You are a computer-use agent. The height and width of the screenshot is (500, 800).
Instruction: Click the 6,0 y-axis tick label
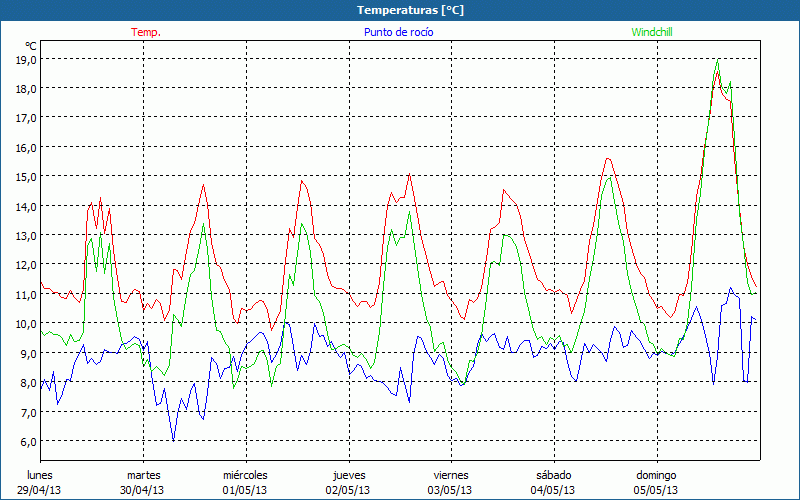(x=26, y=441)
